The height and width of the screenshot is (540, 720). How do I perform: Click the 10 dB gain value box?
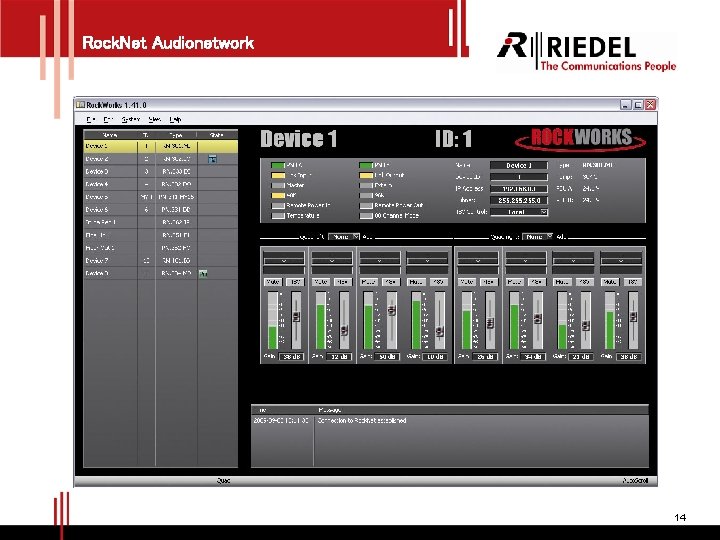[435, 357]
